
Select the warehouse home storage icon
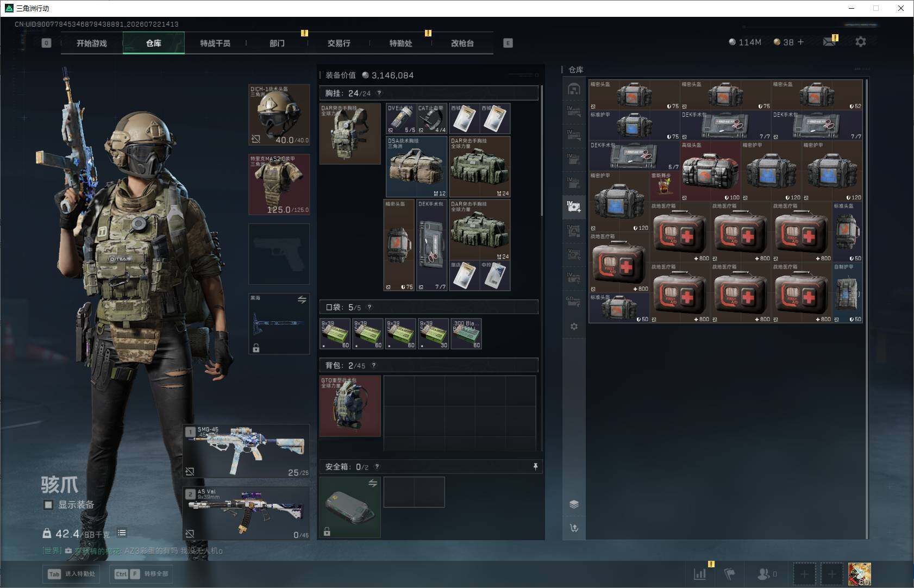point(574,89)
